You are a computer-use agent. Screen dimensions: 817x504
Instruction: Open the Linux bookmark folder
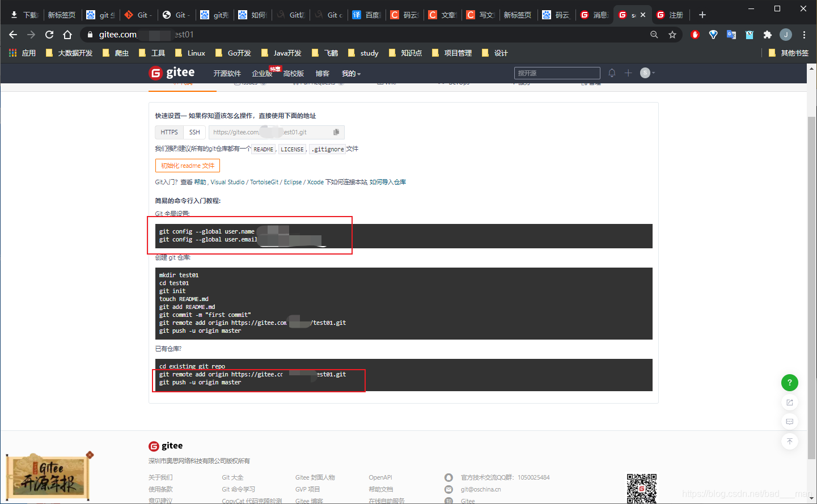point(190,53)
